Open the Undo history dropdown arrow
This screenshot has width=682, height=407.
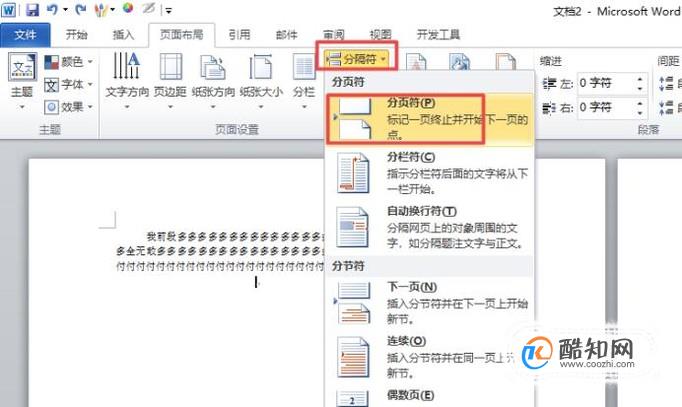65,10
